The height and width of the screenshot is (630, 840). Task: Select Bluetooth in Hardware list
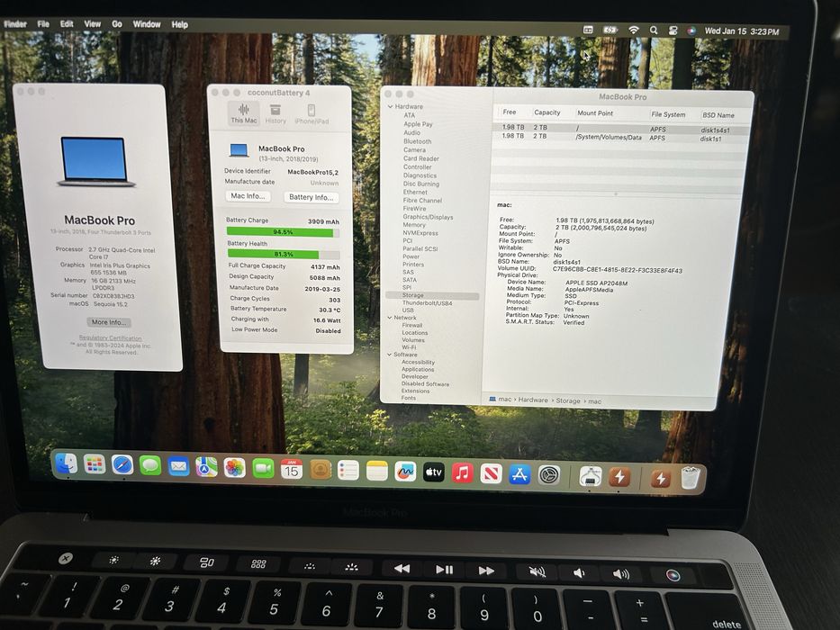click(418, 141)
